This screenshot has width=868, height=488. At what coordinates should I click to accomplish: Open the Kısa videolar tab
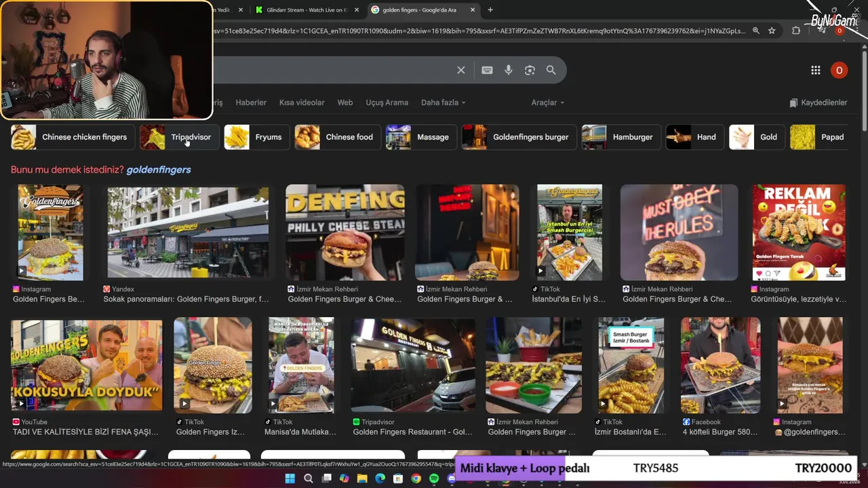(302, 102)
